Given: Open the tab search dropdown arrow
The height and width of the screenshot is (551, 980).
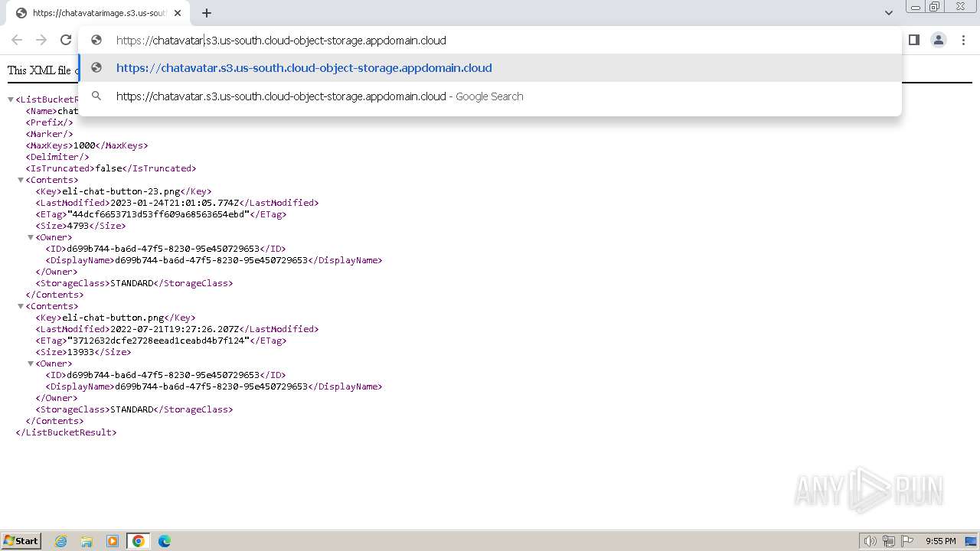Looking at the screenshot, I should point(889,13).
